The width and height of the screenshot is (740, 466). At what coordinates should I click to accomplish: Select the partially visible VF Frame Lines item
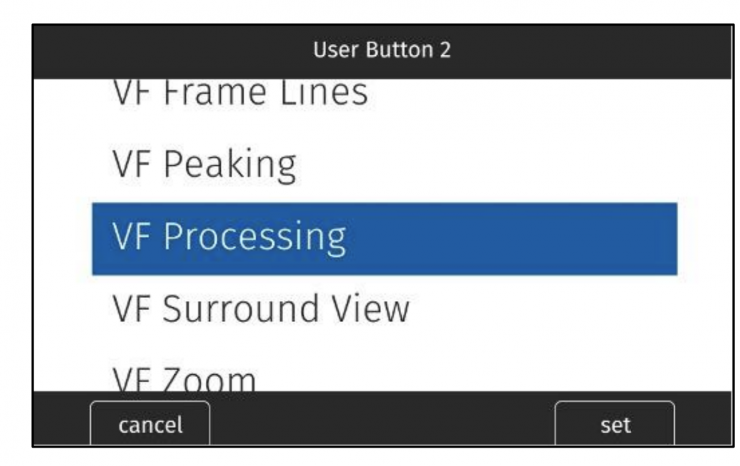238,93
